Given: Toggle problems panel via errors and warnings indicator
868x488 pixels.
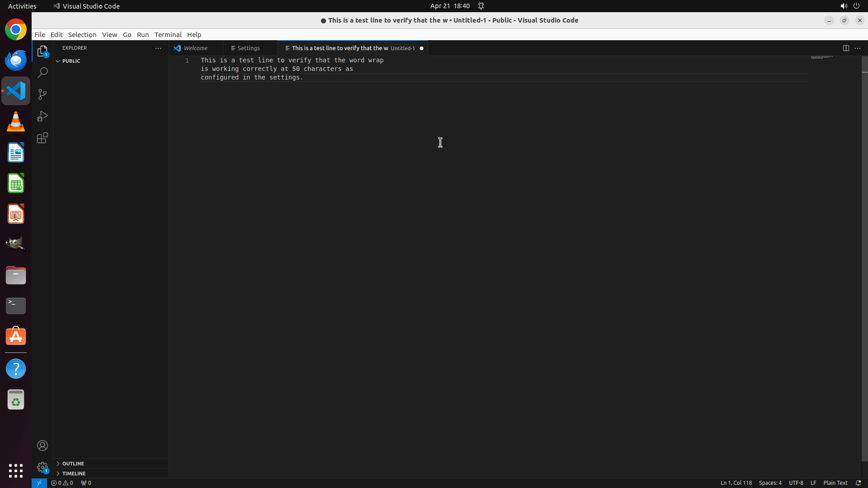Looking at the screenshot, I should [62, 483].
